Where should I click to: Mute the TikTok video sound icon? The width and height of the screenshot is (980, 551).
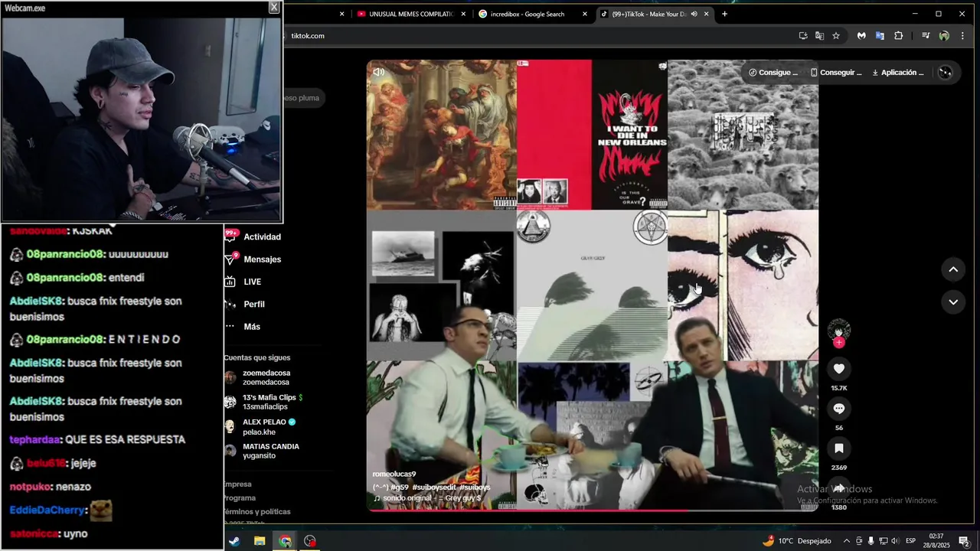click(379, 72)
